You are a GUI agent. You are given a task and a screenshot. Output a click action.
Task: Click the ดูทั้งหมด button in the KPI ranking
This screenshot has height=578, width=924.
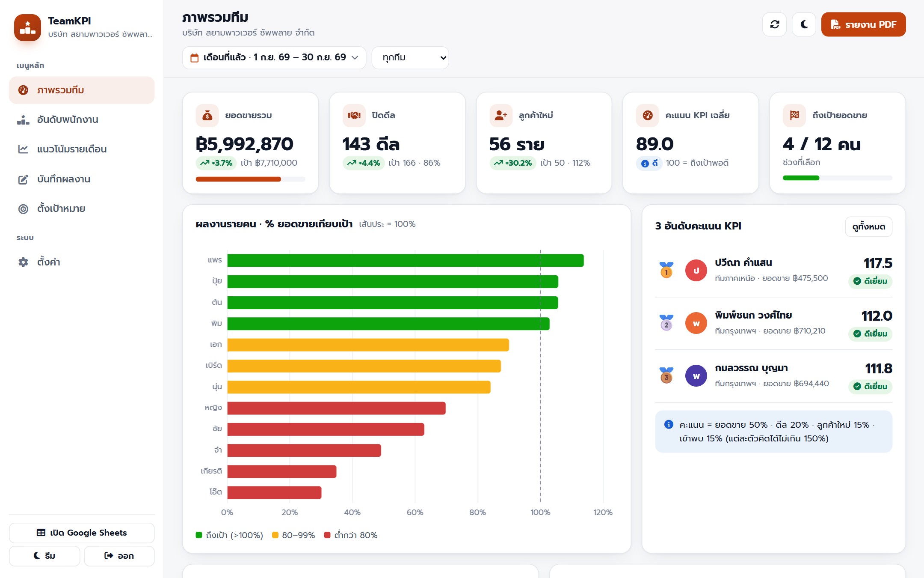[x=868, y=226]
